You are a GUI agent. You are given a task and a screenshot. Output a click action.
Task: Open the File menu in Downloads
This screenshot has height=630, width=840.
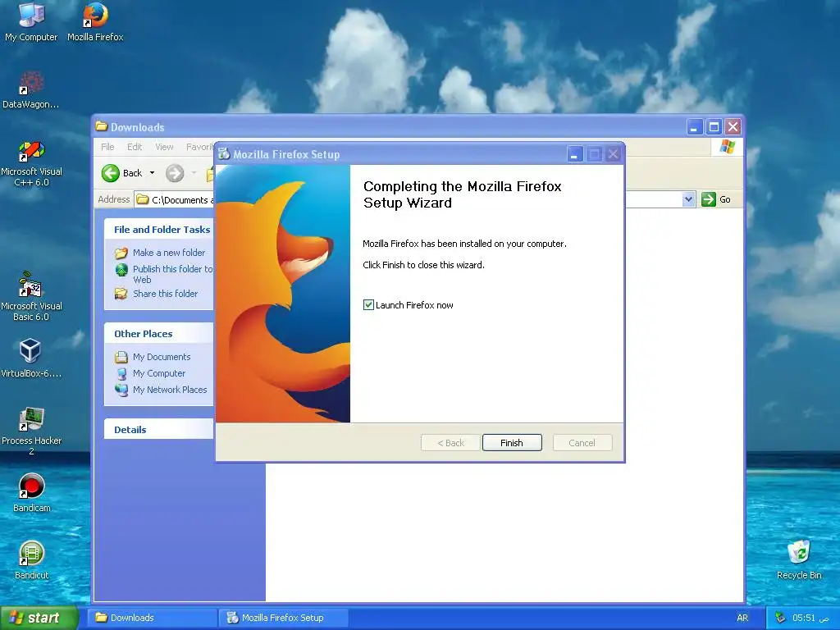click(x=107, y=147)
